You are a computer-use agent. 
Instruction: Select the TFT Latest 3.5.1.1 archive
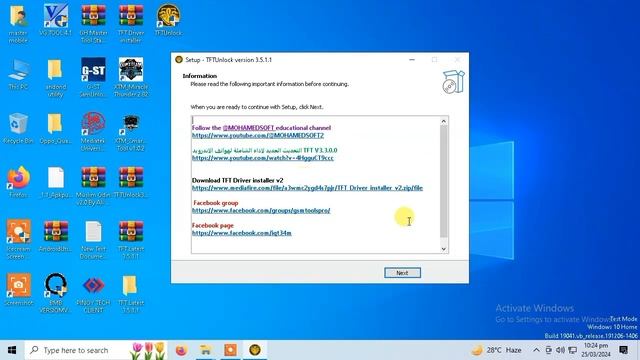coord(131,240)
